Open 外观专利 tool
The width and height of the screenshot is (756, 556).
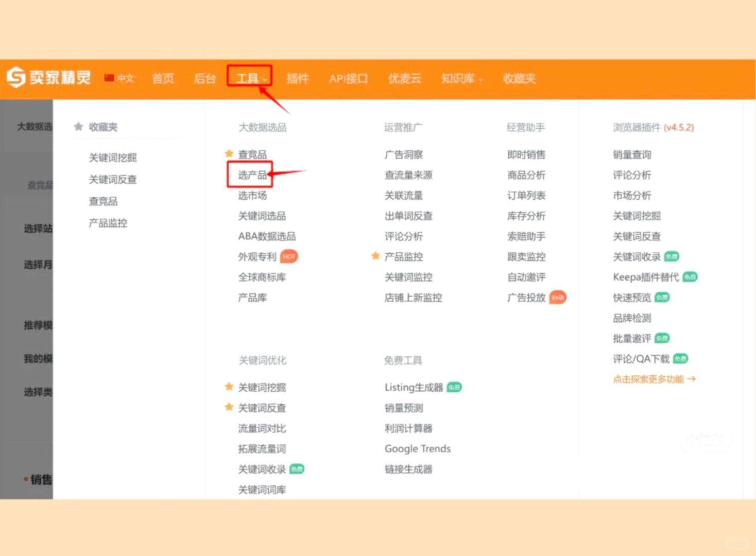click(257, 256)
